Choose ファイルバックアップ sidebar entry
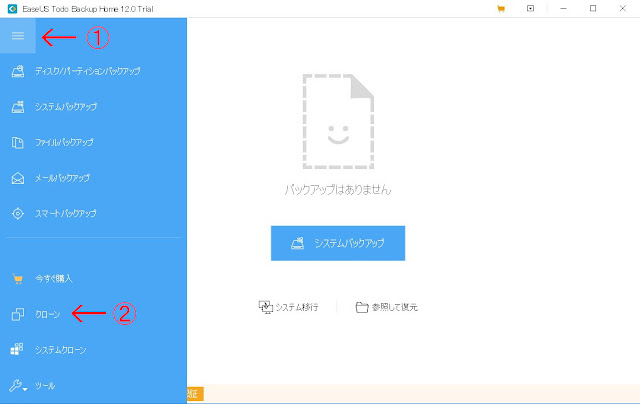The height and width of the screenshot is (404, 640). click(64, 142)
